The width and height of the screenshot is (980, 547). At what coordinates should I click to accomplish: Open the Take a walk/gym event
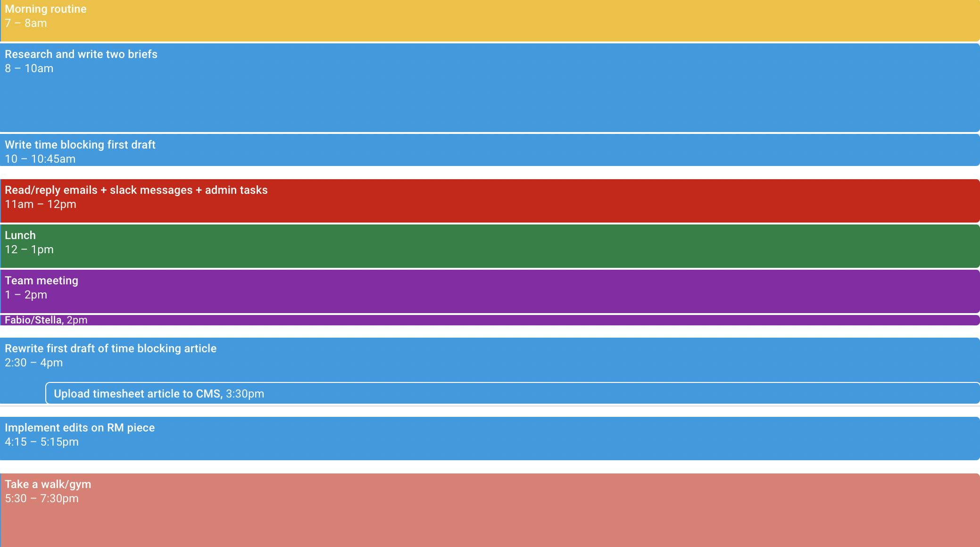[x=490, y=510]
